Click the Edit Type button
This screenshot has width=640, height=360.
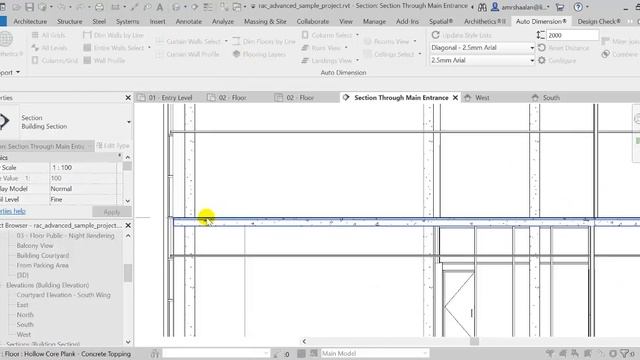click(x=113, y=146)
